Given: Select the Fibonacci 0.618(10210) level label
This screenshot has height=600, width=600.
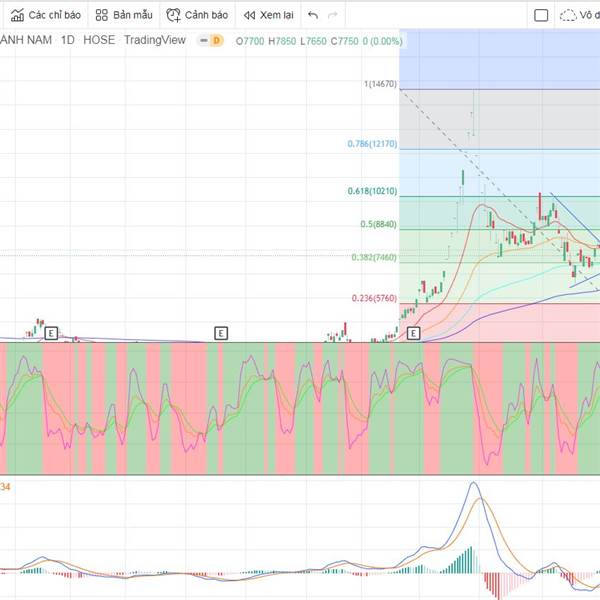Looking at the screenshot, I should (372, 191).
